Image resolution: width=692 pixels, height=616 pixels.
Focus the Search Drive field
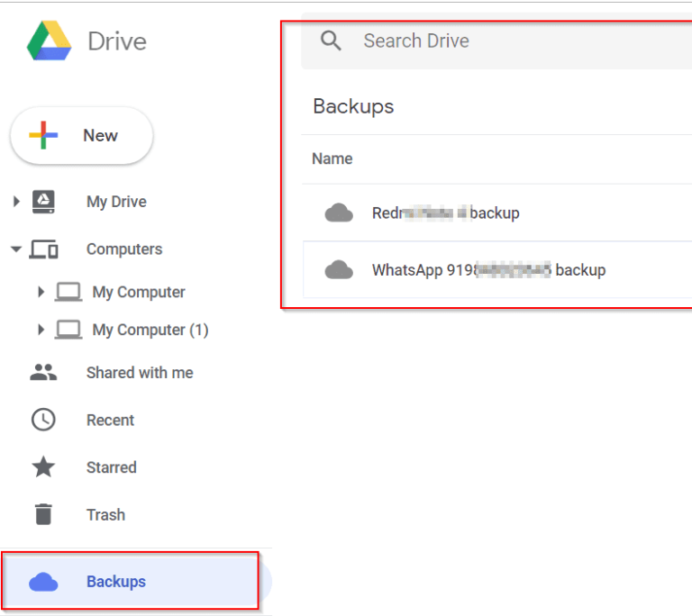click(x=496, y=41)
